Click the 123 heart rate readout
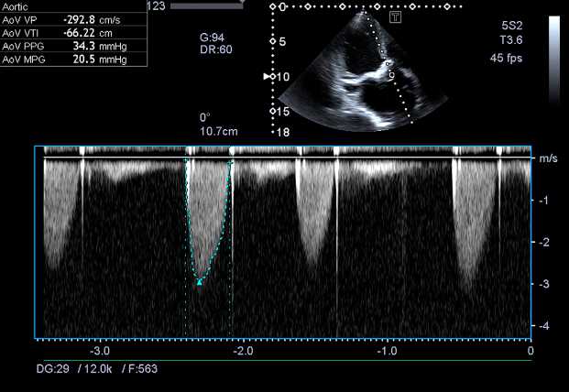The image size is (569, 392). click(156, 5)
